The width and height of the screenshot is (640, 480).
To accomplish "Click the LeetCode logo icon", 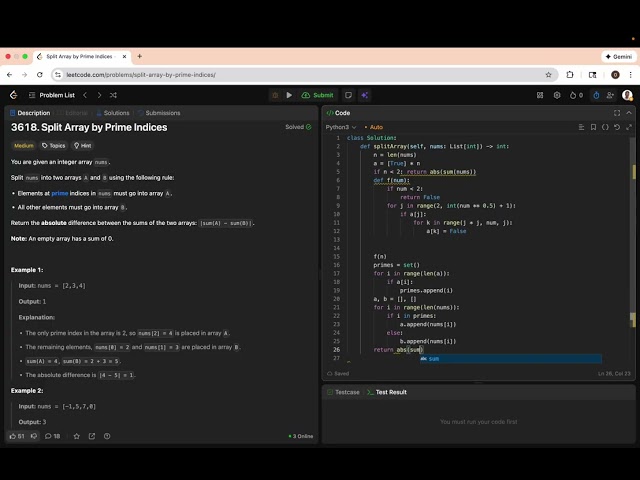I will point(13,95).
